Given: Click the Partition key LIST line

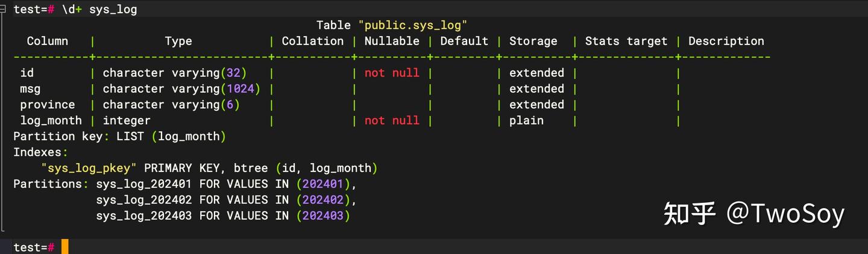Looking at the screenshot, I should (119, 136).
